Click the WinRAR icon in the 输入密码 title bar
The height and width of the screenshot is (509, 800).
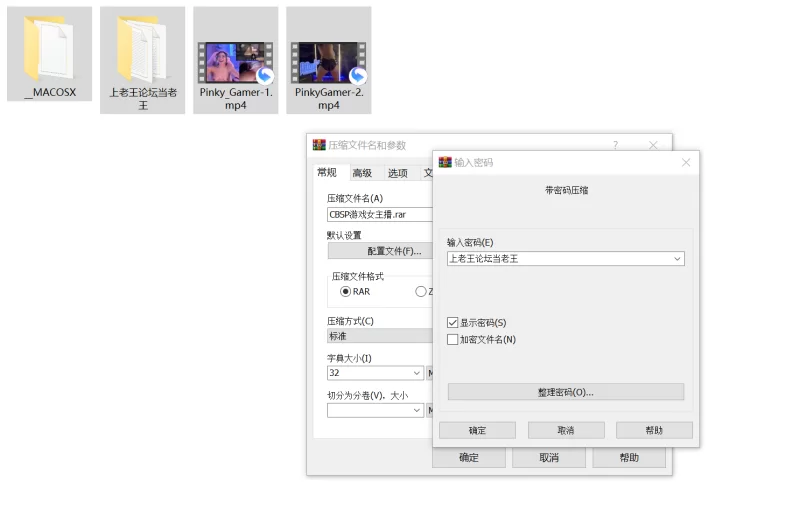[x=445, y=162]
